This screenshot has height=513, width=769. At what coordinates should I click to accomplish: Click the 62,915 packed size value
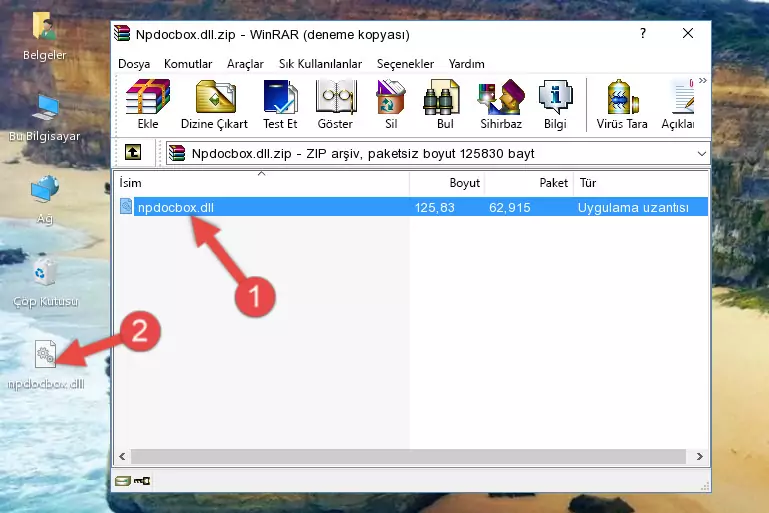tap(510, 207)
